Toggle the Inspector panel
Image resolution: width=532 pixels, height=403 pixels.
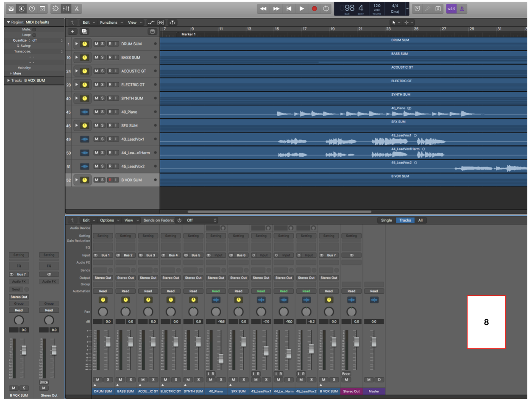pos(21,8)
